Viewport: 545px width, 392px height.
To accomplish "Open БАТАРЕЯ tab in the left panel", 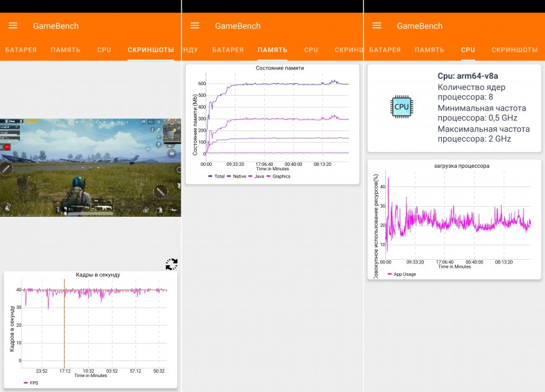I will pyautogui.click(x=21, y=50).
